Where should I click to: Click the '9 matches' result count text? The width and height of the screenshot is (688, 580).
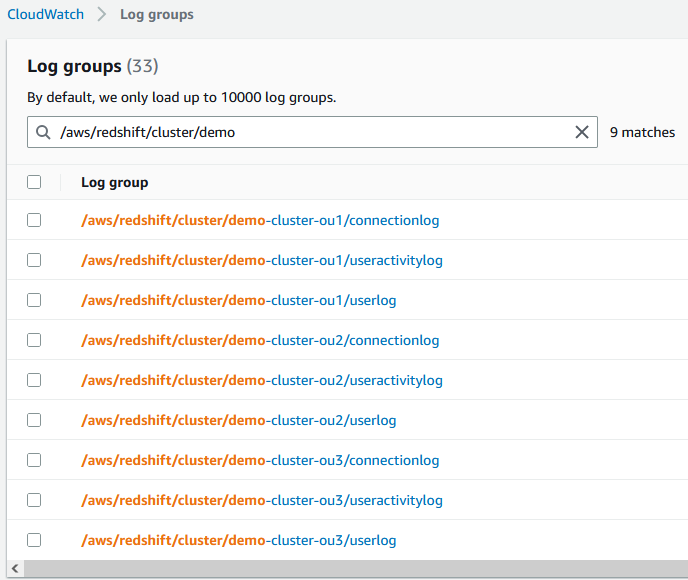(x=642, y=132)
